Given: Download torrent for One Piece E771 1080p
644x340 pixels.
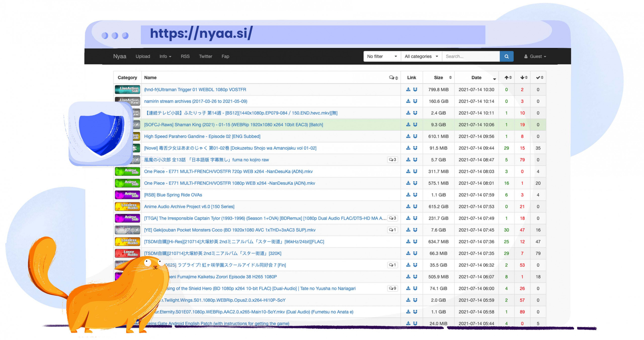Looking at the screenshot, I should 408,183.
